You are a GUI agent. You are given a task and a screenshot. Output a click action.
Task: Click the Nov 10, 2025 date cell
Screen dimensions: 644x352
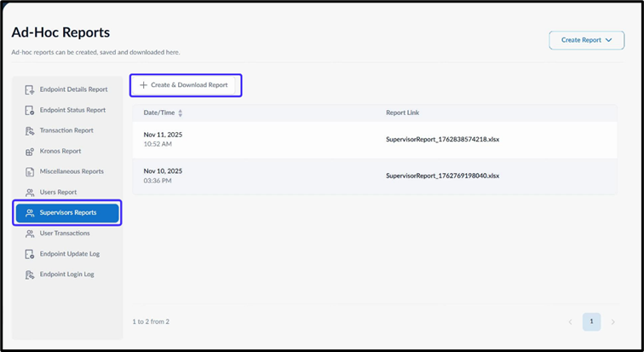[x=163, y=171]
